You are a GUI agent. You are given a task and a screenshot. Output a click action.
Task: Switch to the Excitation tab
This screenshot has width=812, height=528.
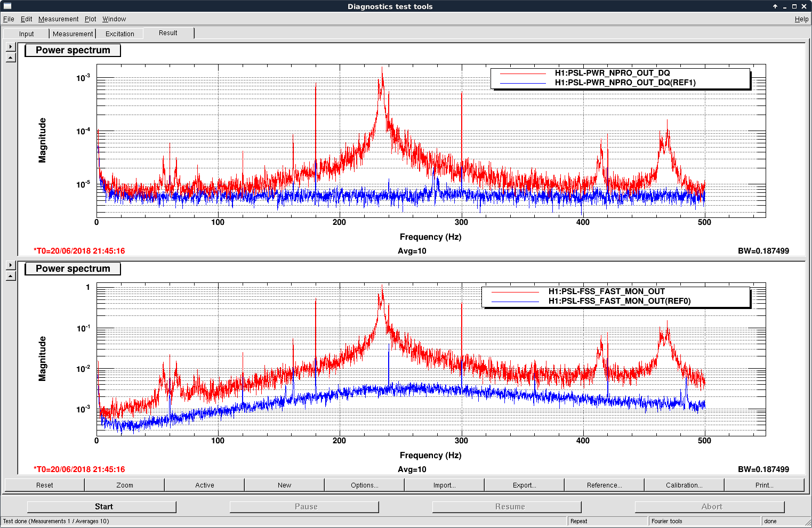(120, 34)
